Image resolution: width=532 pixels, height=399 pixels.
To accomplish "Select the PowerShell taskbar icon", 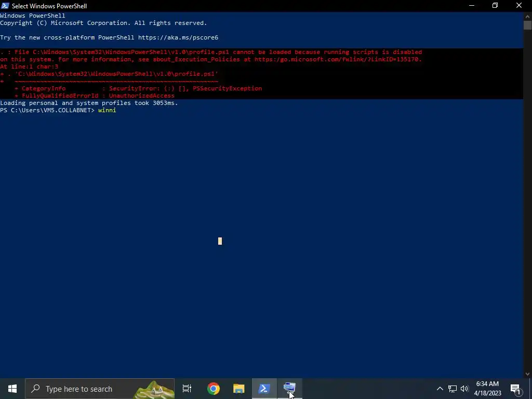I will tap(264, 389).
